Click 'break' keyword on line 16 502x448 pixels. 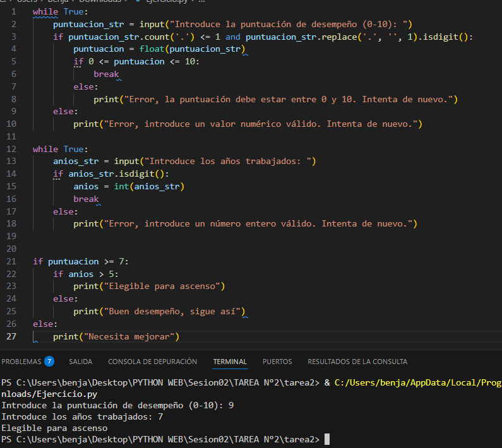coord(86,199)
